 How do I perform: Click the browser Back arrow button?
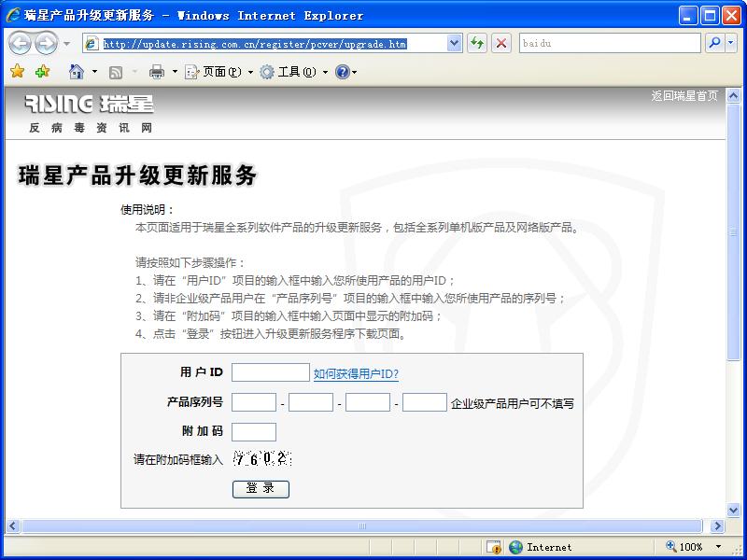pyautogui.click(x=20, y=43)
